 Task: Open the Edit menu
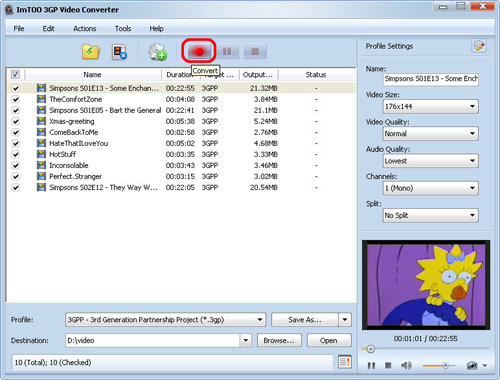[48, 28]
